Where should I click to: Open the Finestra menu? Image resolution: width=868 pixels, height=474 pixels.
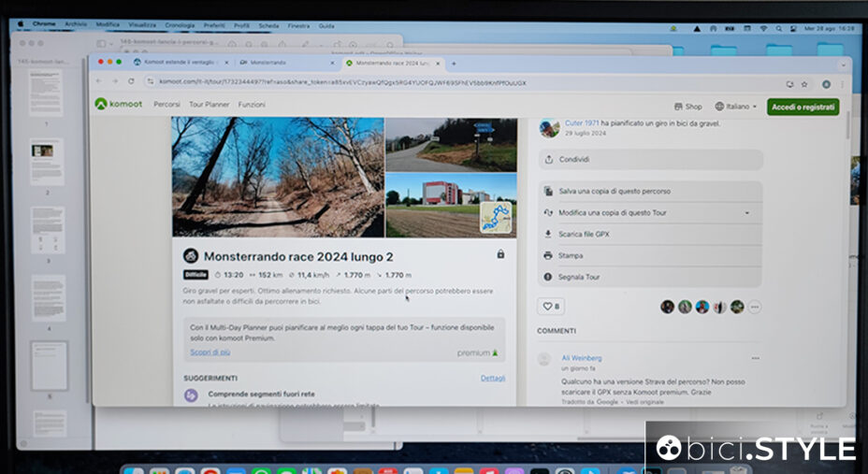(299, 26)
